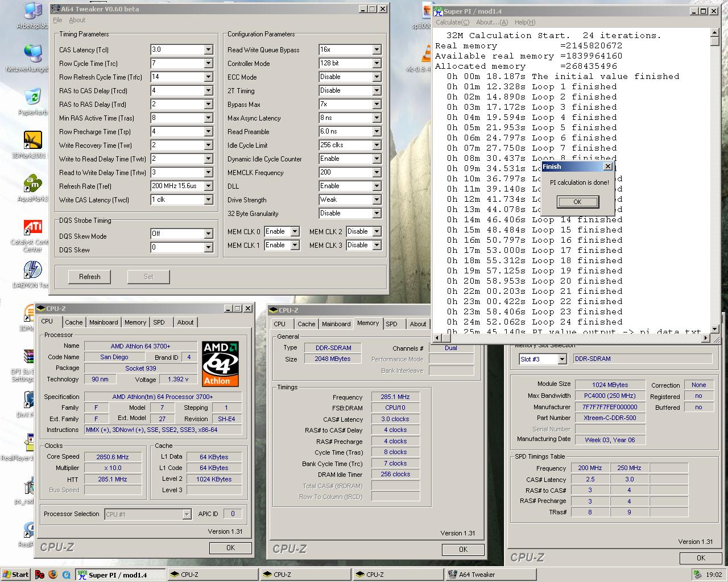The width and height of the screenshot is (728, 582).
Task: Open the Read Write Queue Bypass dropdown
Action: click(377, 49)
